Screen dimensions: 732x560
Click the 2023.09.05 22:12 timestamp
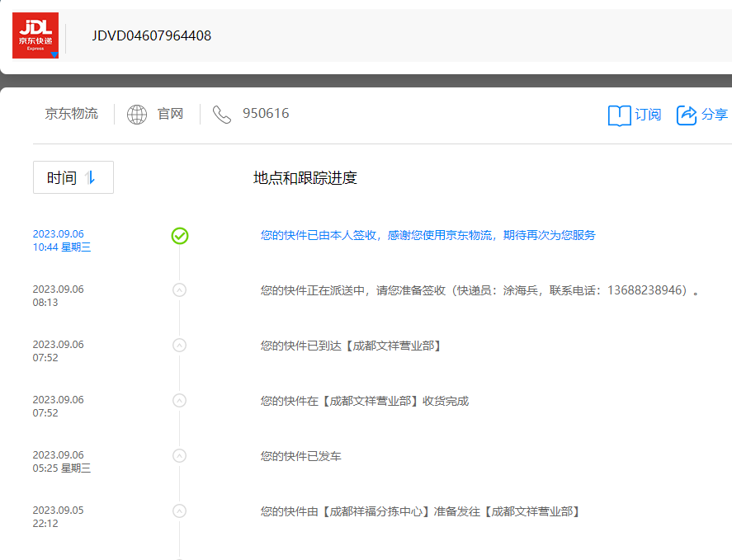[x=59, y=516]
